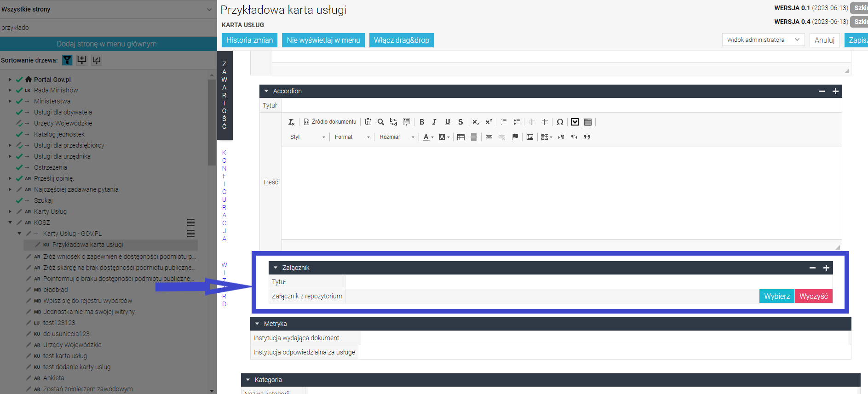The image size is (868, 394).
Task: Insert a numbered list
Action: tap(504, 122)
